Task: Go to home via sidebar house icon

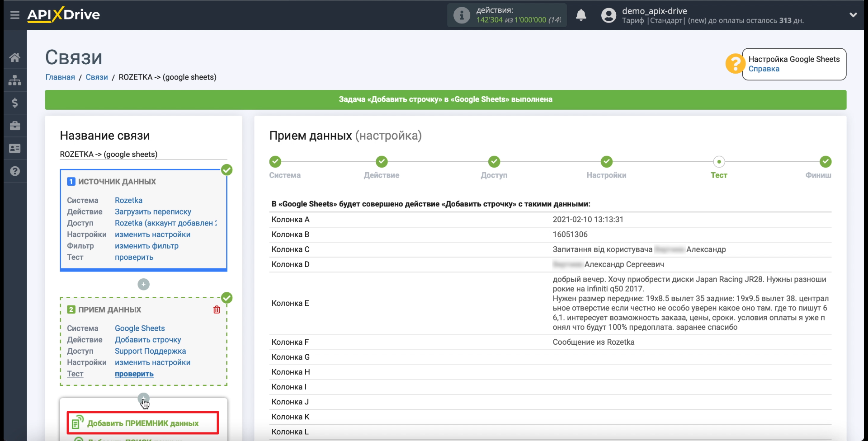Action: tap(15, 57)
